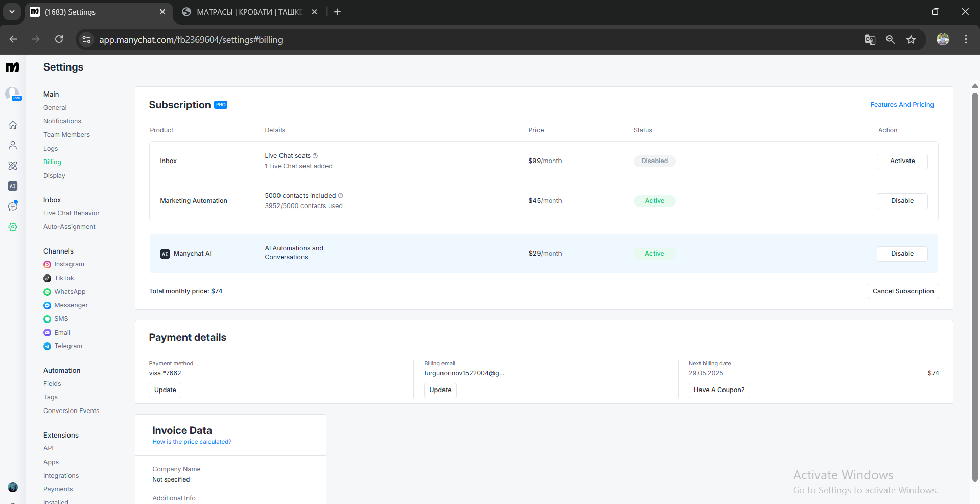This screenshot has height=504, width=980.
Task: Update the payment method
Action: click(x=165, y=390)
